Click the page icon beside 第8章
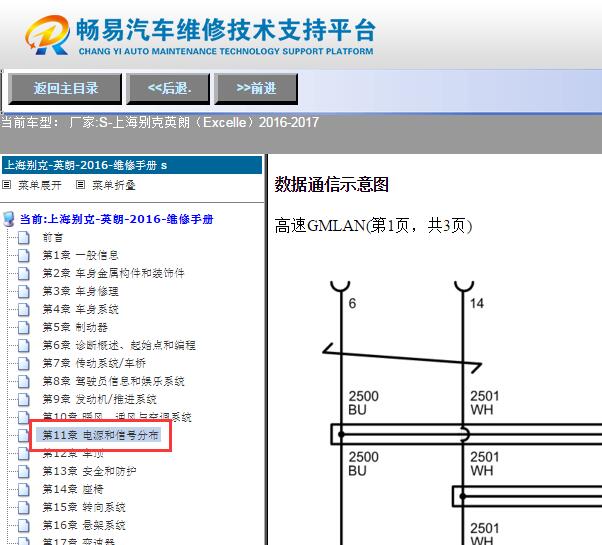Viewport: 602px width, 545px height. pos(23,381)
